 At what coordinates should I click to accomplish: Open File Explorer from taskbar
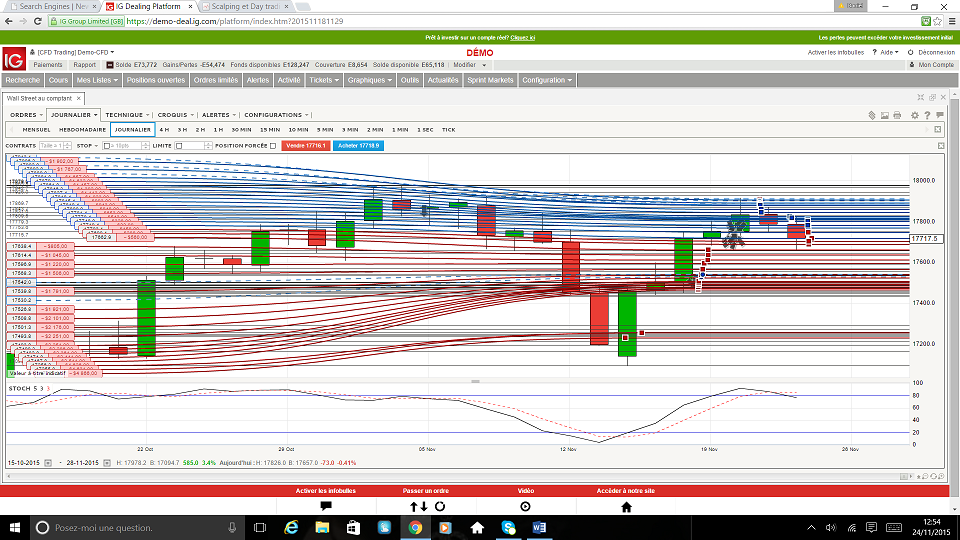coord(322,527)
